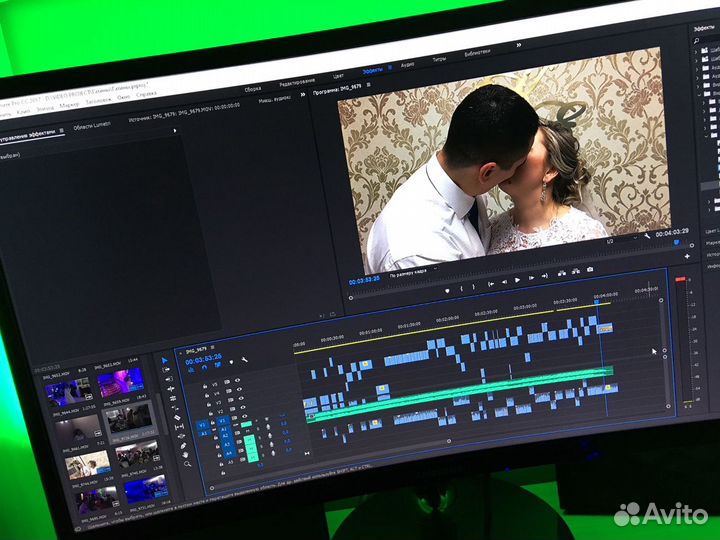Viewport: 720px width, 540px height.
Task: Click the Mark Out bracket button
Action: click(x=474, y=287)
